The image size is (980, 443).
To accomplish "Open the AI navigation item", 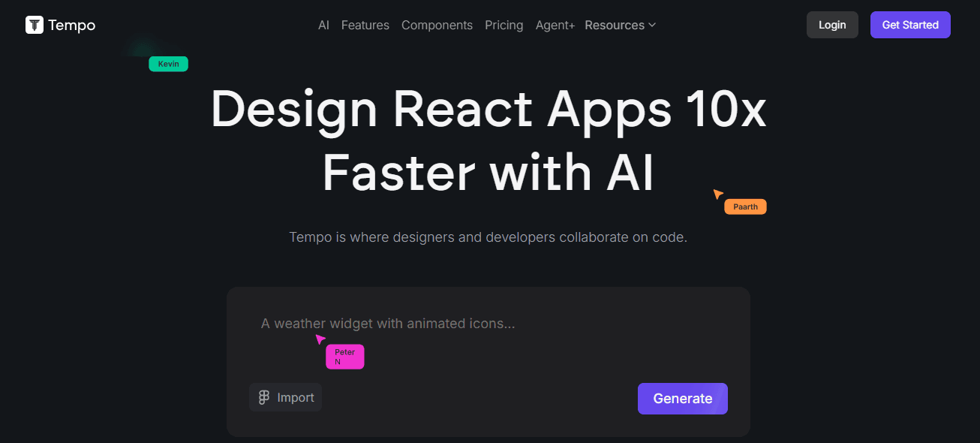I will (323, 25).
